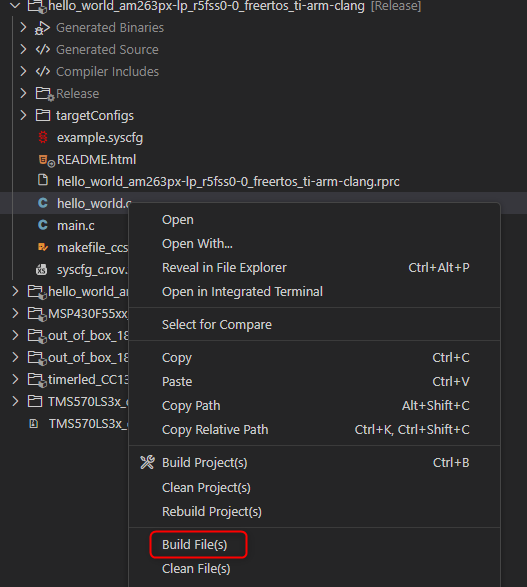This screenshot has width=527, height=587.
Task: Select the Compiler Includes label
Action: click(x=107, y=72)
